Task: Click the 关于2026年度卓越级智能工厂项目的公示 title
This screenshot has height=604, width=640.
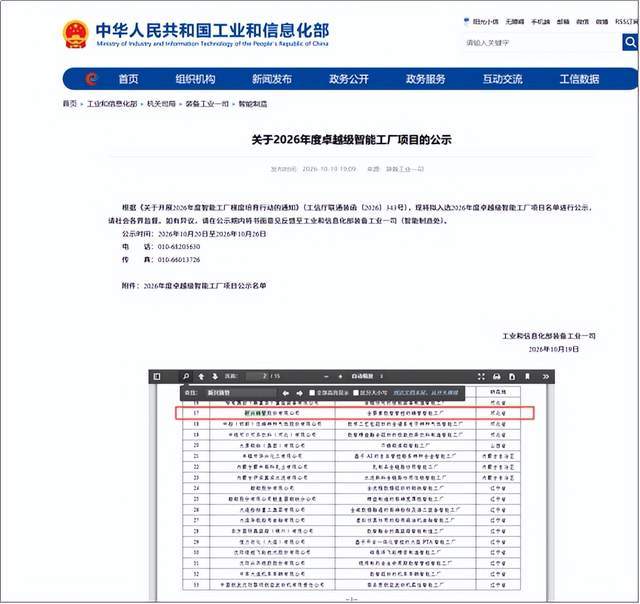Action: pyautogui.click(x=351, y=140)
